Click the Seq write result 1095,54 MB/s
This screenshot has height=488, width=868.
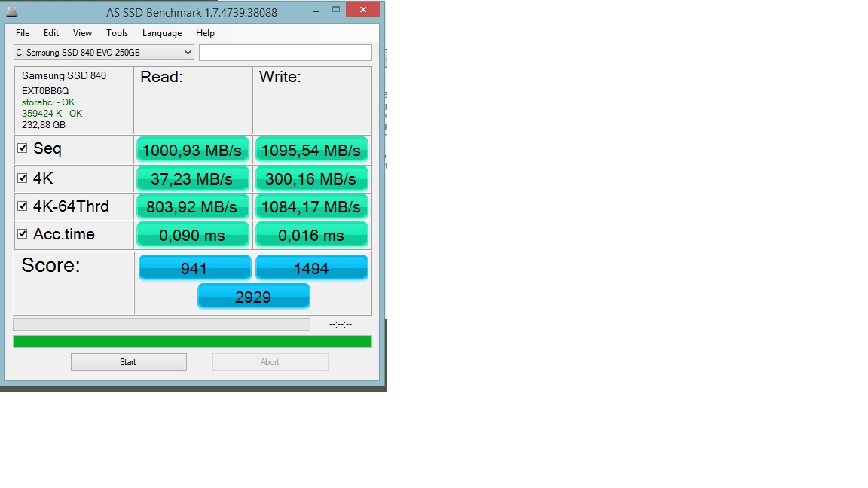pos(312,150)
